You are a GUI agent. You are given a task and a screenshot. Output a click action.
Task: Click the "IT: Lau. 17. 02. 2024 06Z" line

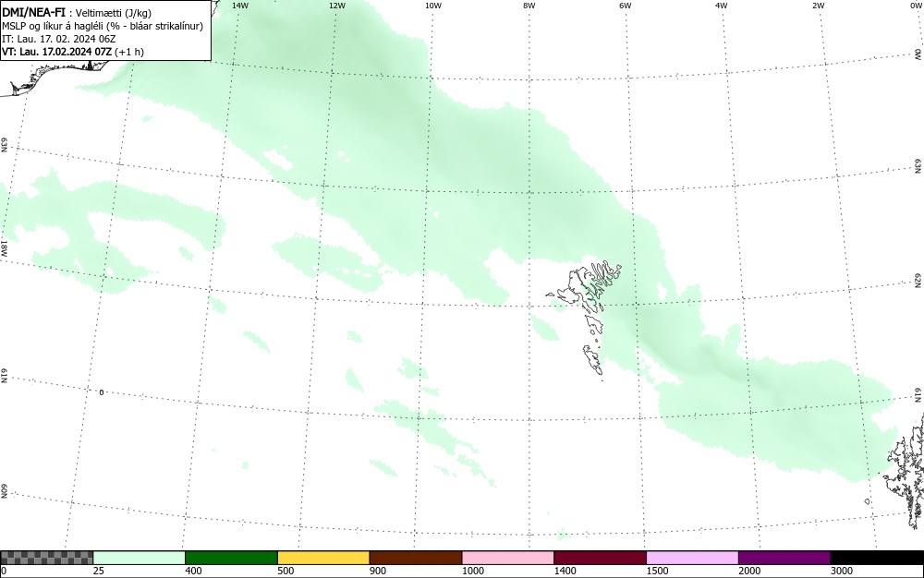(x=59, y=39)
